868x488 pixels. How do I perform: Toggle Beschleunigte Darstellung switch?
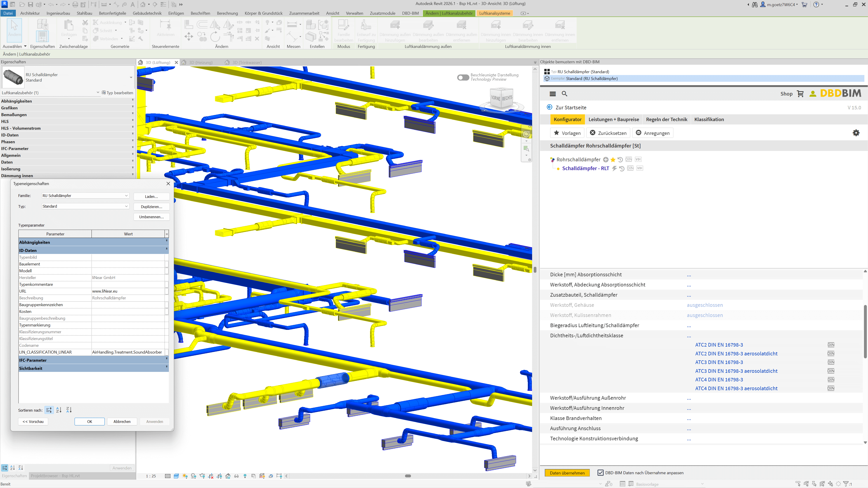pyautogui.click(x=463, y=77)
